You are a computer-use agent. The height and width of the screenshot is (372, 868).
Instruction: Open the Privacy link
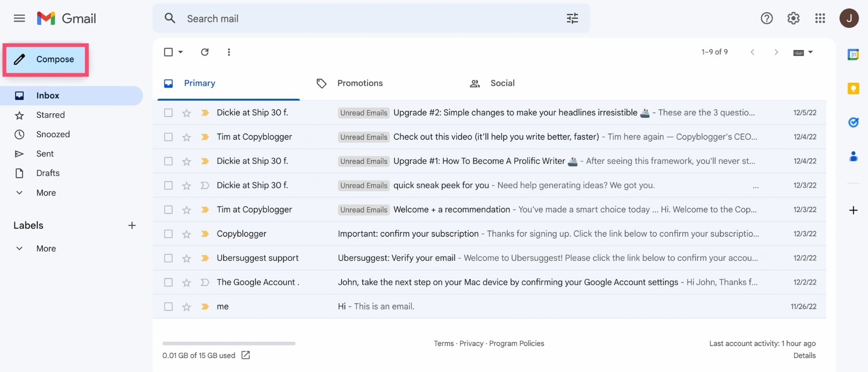(x=471, y=344)
